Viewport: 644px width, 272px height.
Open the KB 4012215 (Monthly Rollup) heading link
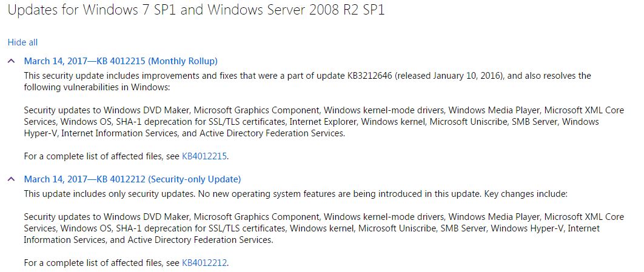[121, 61]
